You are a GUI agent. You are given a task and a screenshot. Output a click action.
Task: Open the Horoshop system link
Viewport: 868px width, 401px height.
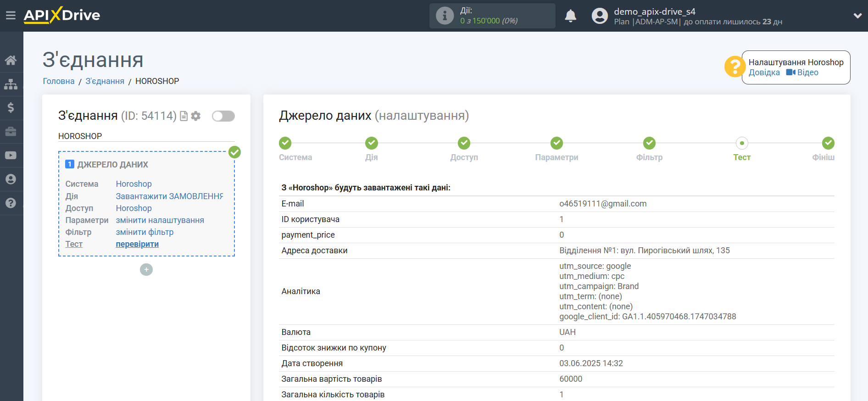(134, 184)
